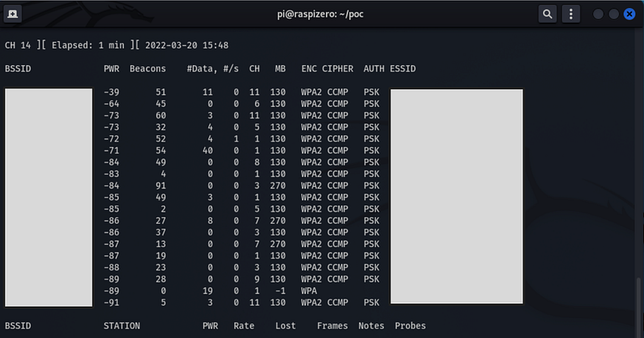Click the redacted BSSID list block
This screenshot has width=644, height=338.
tap(48, 196)
